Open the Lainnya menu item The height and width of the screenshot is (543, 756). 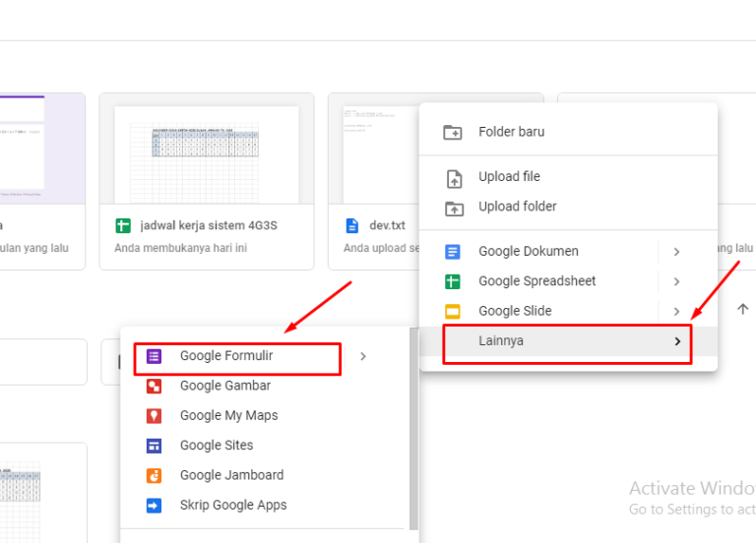click(x=568, y=341)
